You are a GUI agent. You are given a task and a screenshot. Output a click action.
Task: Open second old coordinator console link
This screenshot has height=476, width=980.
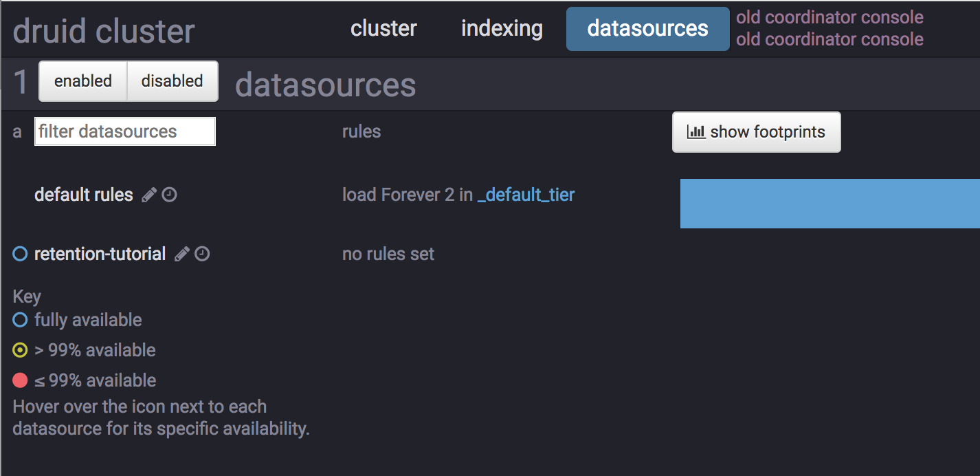click(x=829, y=39)
